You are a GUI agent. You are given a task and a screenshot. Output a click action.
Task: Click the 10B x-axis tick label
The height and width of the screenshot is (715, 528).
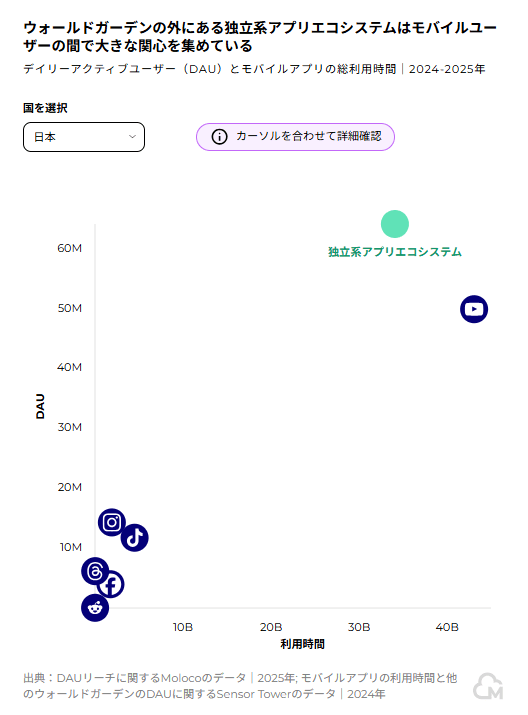click(183, 627)
